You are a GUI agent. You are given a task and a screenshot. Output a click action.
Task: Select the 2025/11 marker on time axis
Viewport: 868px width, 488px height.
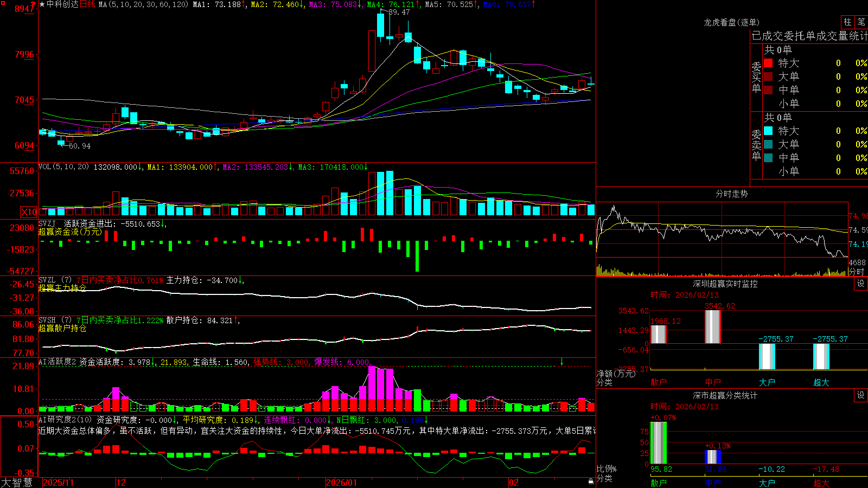58,483
